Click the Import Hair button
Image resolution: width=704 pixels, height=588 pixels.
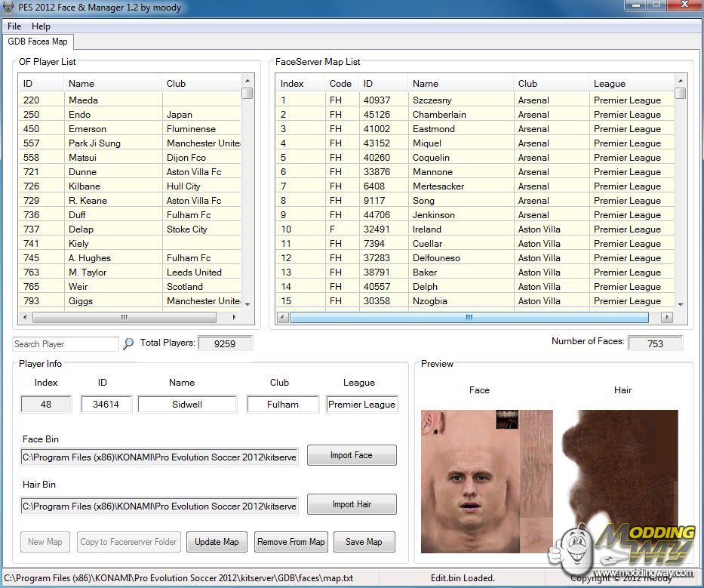pos(351,504)
